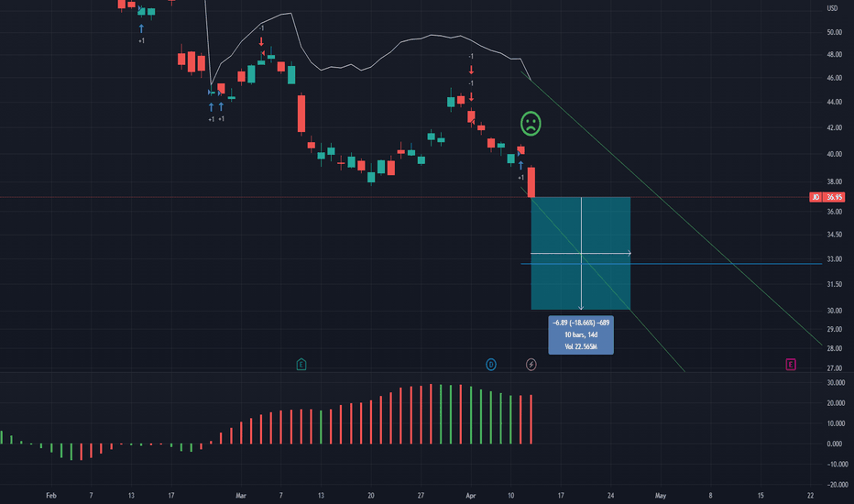Click the 30.000 indicator scale label
This screenshot has width=854, height=504.
click(836, 383)
